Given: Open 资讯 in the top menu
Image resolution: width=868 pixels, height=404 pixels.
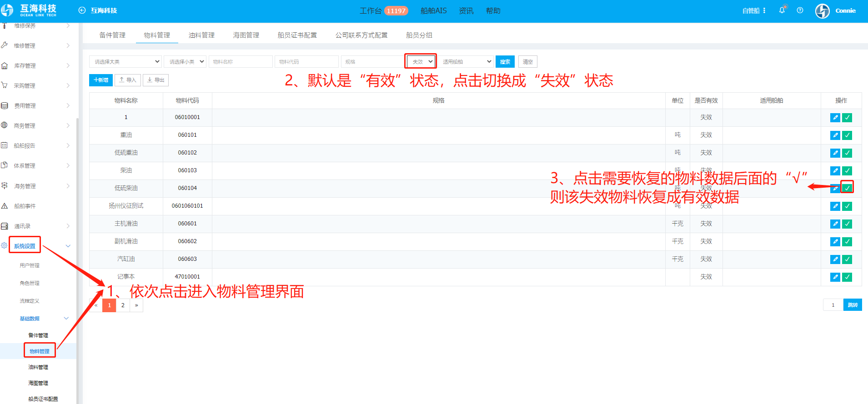Looking at the screenshot, I should point(466,10).
